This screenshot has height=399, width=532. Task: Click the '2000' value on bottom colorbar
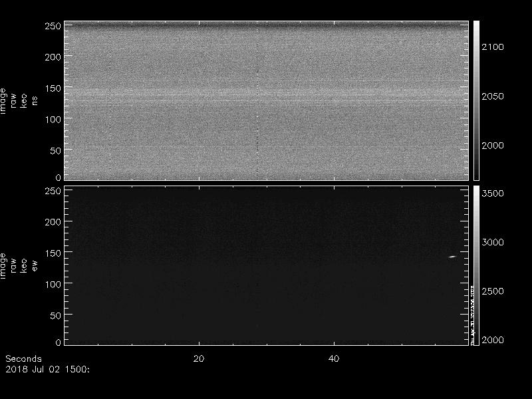coord(493,340)
